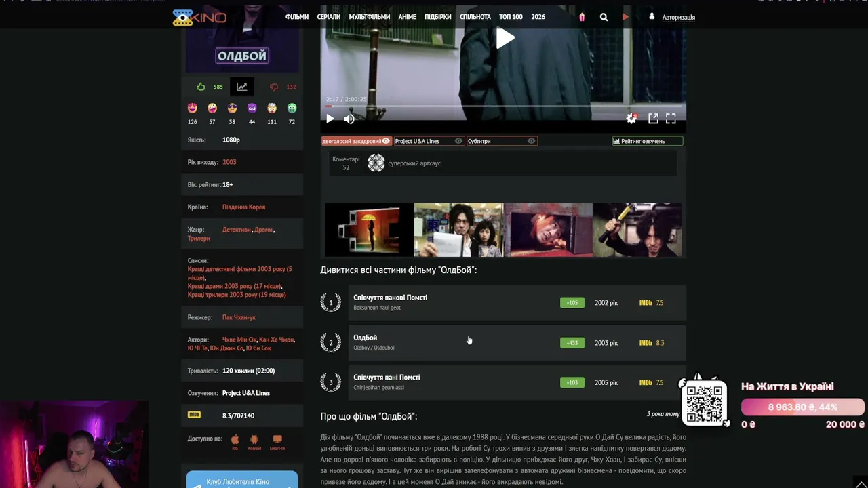
Task: Like the film with thumbs up
Action: [x=201, y=87]
